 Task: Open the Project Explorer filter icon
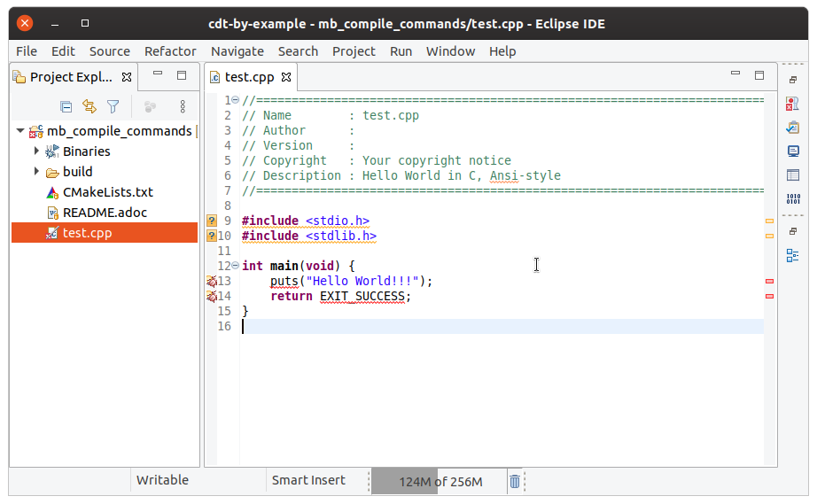click(113, 106)
